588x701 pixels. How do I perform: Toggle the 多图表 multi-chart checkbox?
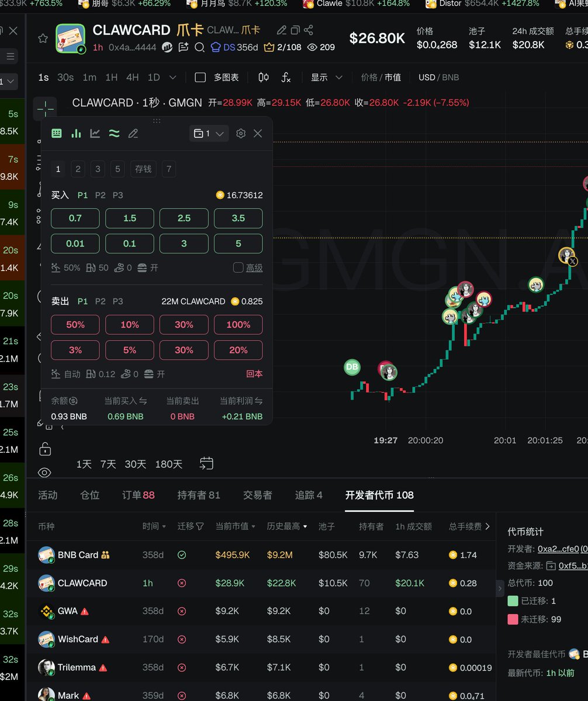click(x=200, y=77)
